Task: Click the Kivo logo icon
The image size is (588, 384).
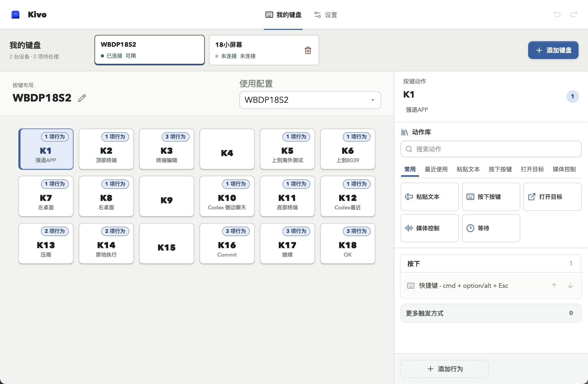Action: click(x=15, y=15)
